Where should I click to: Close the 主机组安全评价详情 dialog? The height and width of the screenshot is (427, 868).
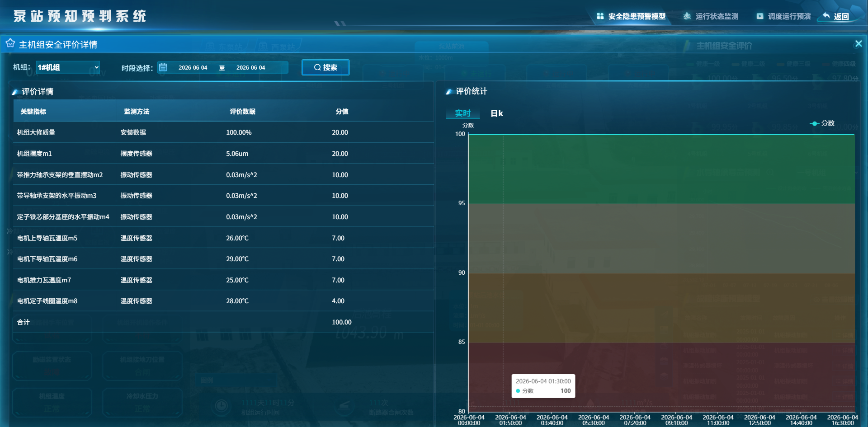coord(859,44)
